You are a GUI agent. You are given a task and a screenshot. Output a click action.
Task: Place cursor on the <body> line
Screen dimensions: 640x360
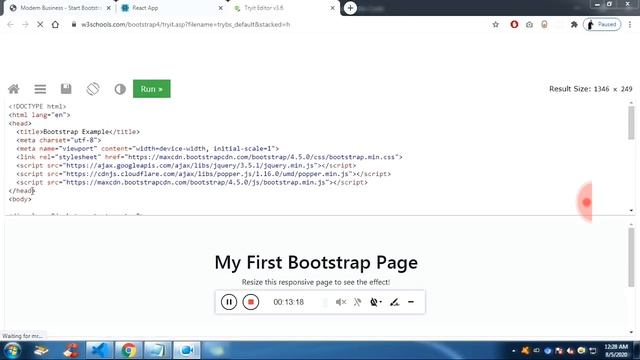click(x=20, y=199)
